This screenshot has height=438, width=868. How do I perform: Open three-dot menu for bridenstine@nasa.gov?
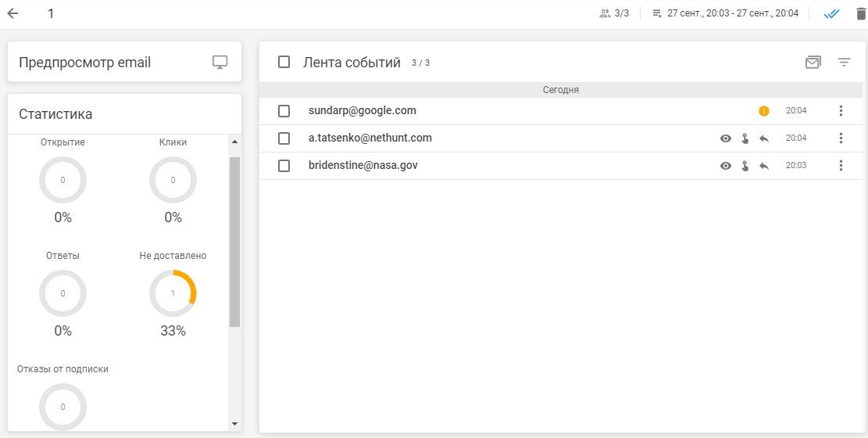[x=841, y=165]
